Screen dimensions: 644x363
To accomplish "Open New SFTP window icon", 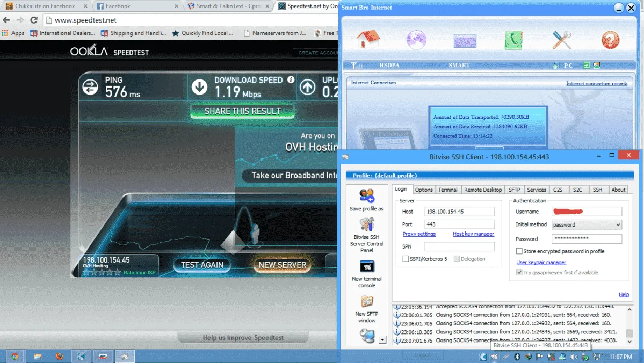I will pos(367,301).
